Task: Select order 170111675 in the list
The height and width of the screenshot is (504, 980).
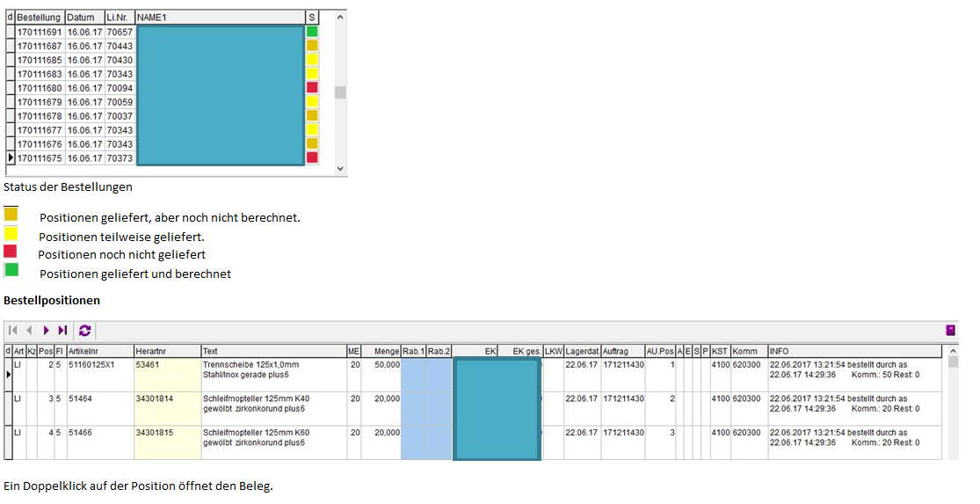Action: 40,158
